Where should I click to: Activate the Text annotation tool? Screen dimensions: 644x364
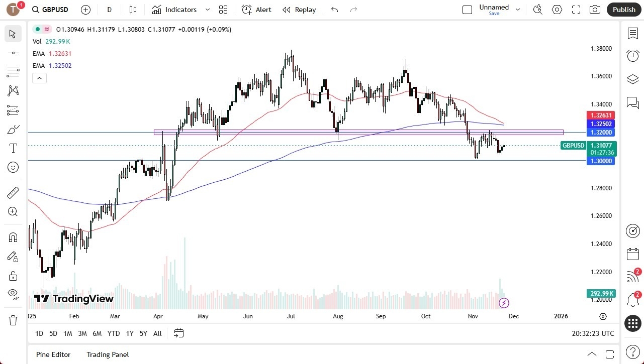(13, 148)
